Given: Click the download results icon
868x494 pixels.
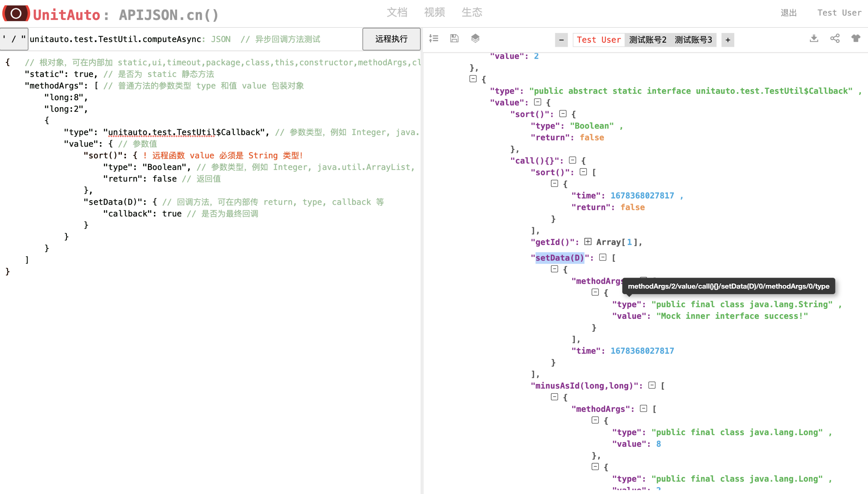Looking at the screenshot, I should [x=814, y=39].
